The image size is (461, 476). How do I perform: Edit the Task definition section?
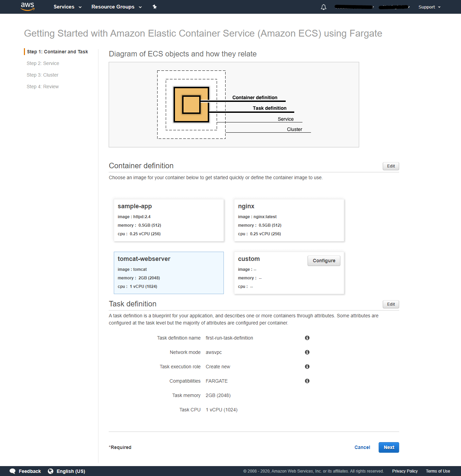coord(391,304)
